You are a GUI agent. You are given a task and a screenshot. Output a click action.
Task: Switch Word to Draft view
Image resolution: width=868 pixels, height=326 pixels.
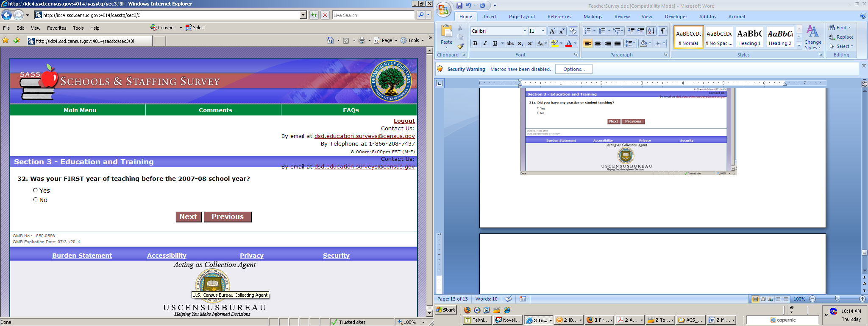pyautogui.click(x=786, y=299)
